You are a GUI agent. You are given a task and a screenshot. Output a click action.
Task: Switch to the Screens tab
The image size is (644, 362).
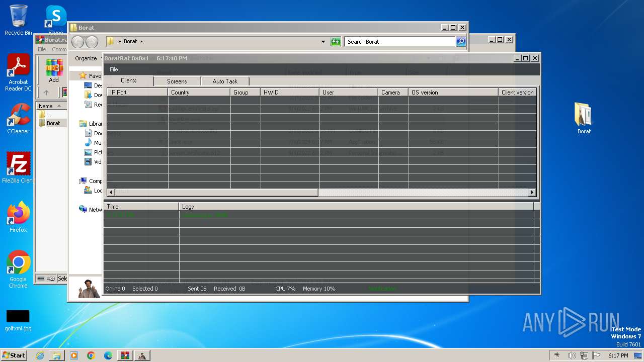[177, 81]
